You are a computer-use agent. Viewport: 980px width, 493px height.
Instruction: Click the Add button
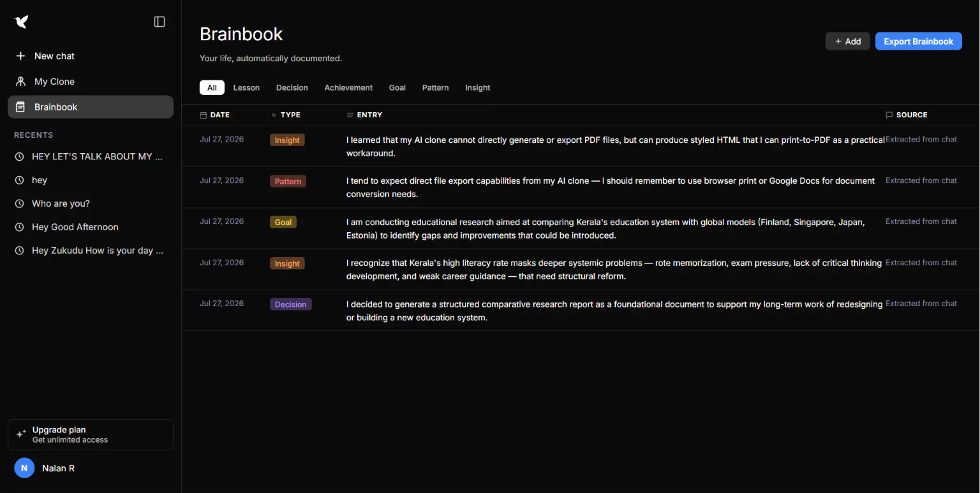[x=848, y=41]
